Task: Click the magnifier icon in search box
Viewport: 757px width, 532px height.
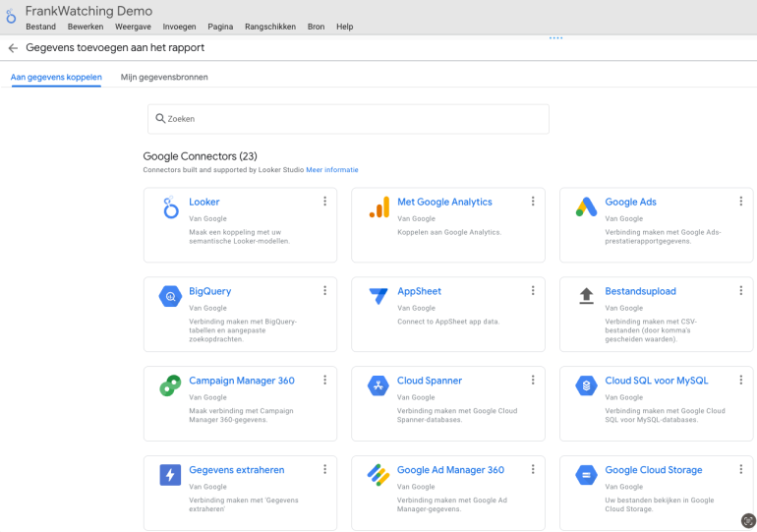Action: (x=160, y=118)
